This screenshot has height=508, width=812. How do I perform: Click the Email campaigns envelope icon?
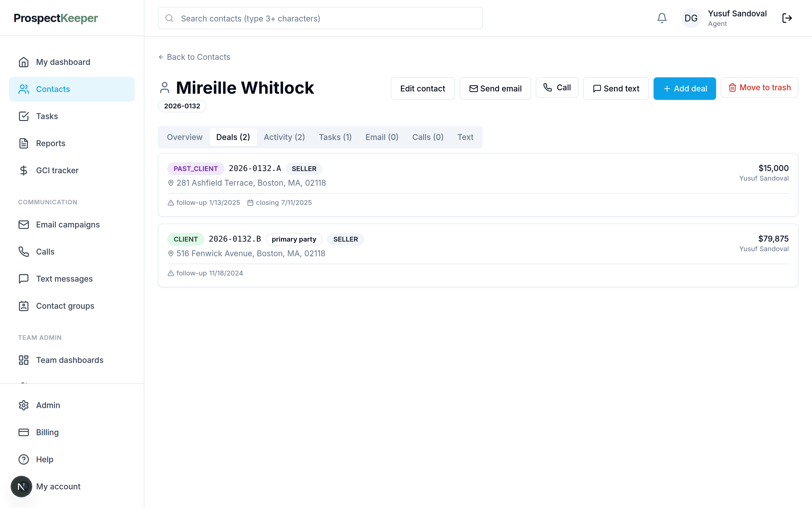[x=23, y=224]
